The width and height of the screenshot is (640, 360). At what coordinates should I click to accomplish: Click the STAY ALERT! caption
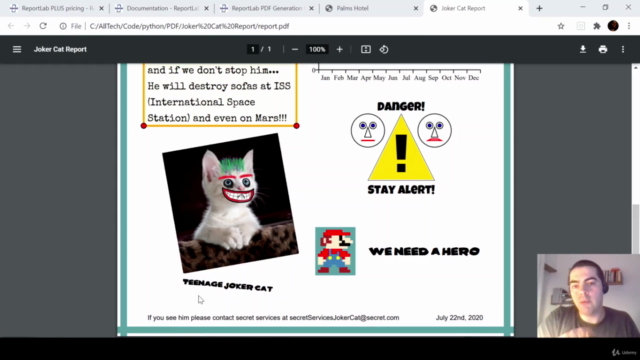401,190
